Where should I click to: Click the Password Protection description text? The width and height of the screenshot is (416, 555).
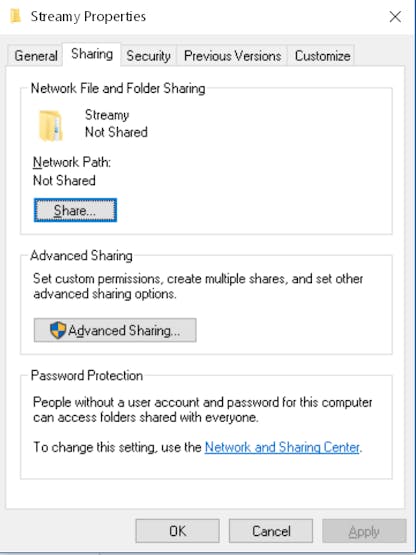(203, 410)
